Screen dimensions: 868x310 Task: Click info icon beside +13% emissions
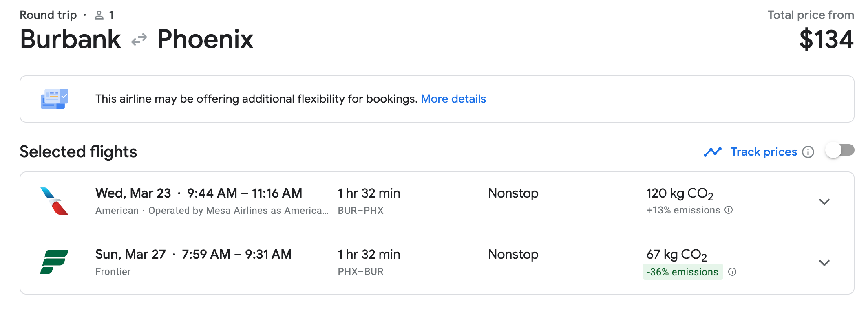coord(729,210)
